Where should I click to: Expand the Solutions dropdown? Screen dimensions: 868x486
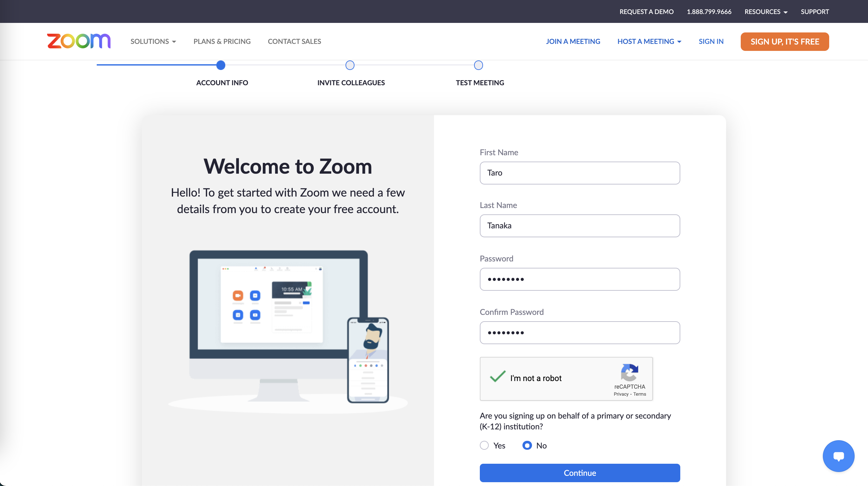tap(153, 41)
